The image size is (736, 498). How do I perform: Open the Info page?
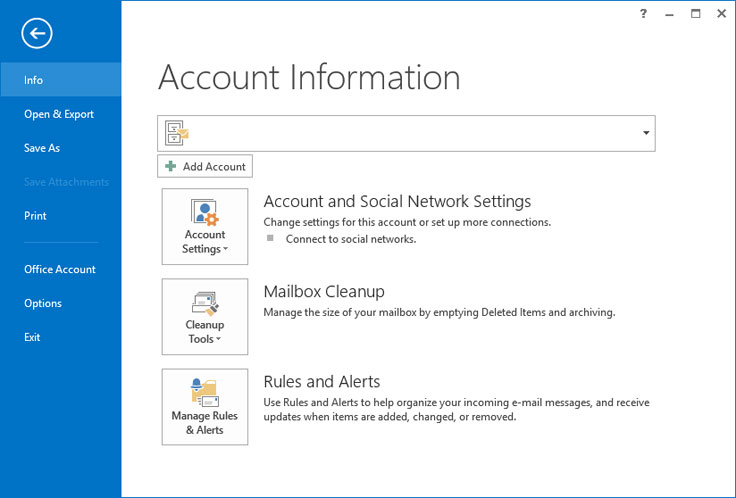61,80
